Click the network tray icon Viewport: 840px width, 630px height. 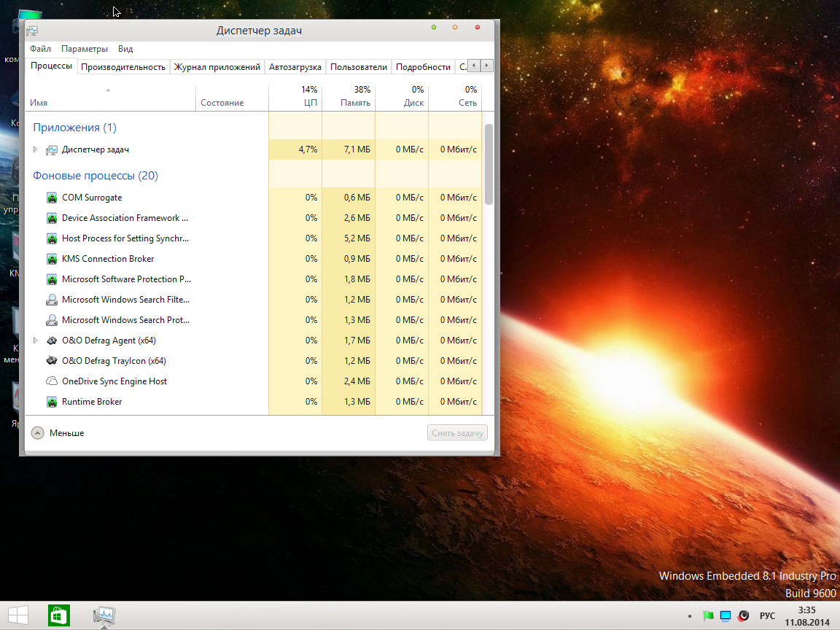726,616
